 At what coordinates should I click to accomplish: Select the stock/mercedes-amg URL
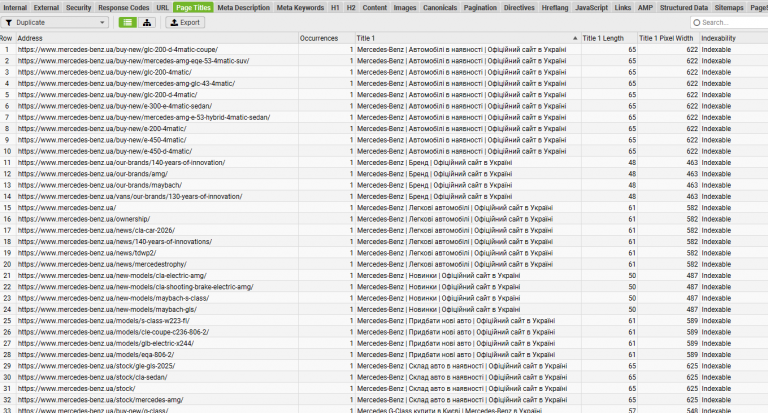point(100,400)
